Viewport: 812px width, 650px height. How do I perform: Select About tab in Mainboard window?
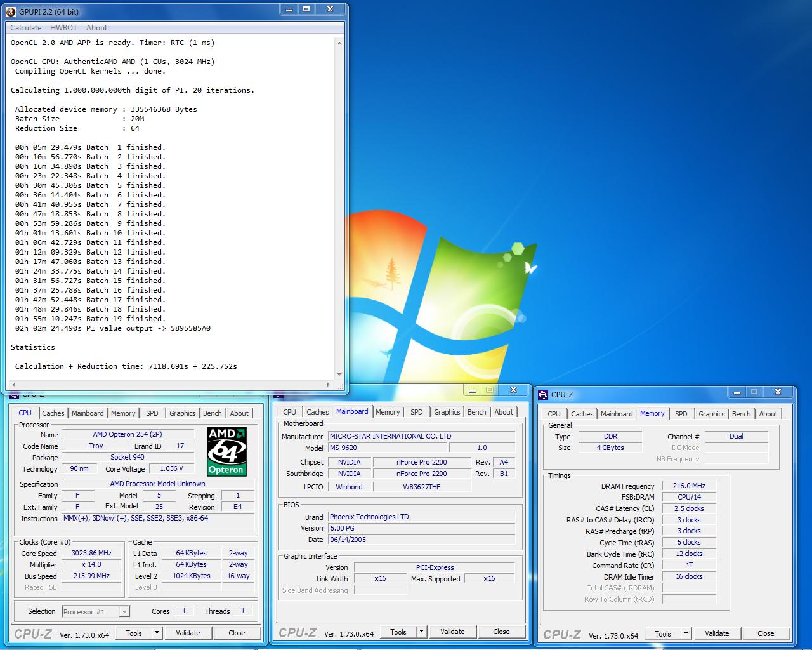click(x=504, y=412)
